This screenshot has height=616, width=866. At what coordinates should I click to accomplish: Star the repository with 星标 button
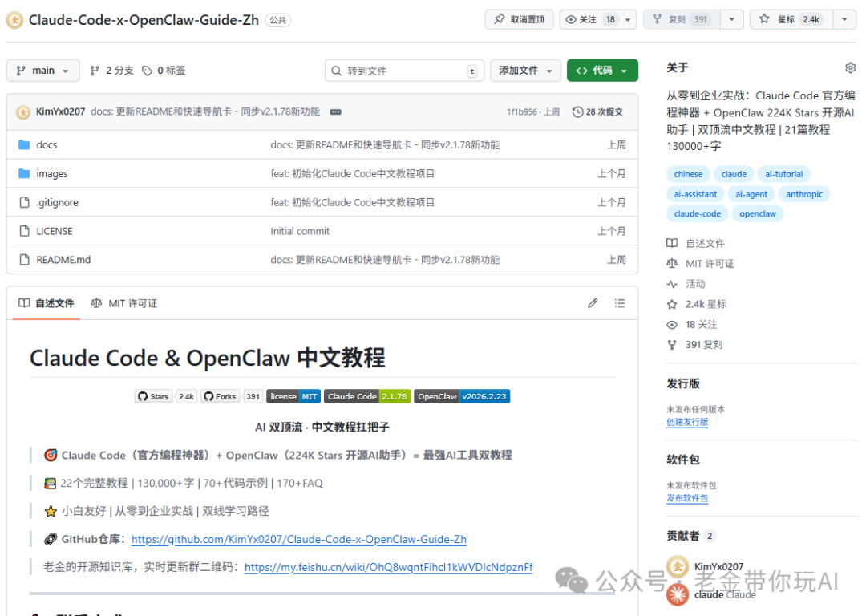tap(791, 19)
